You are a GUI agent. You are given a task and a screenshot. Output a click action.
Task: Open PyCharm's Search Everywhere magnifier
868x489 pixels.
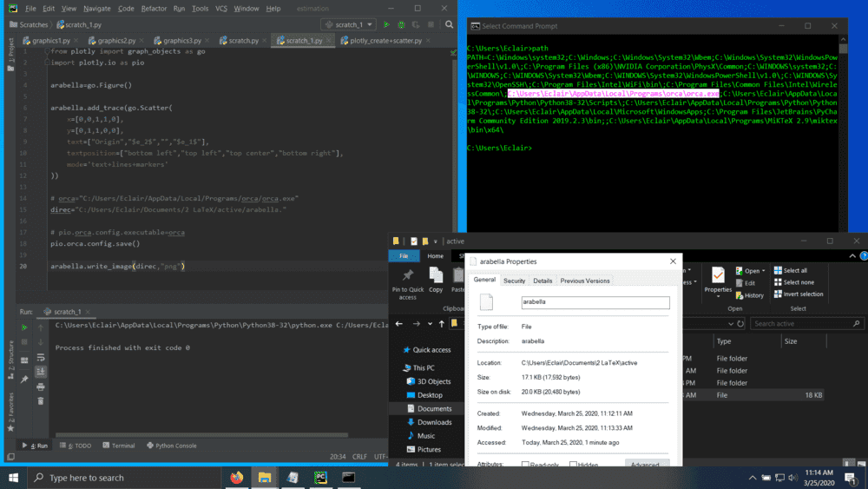click(x=448, y=25)
